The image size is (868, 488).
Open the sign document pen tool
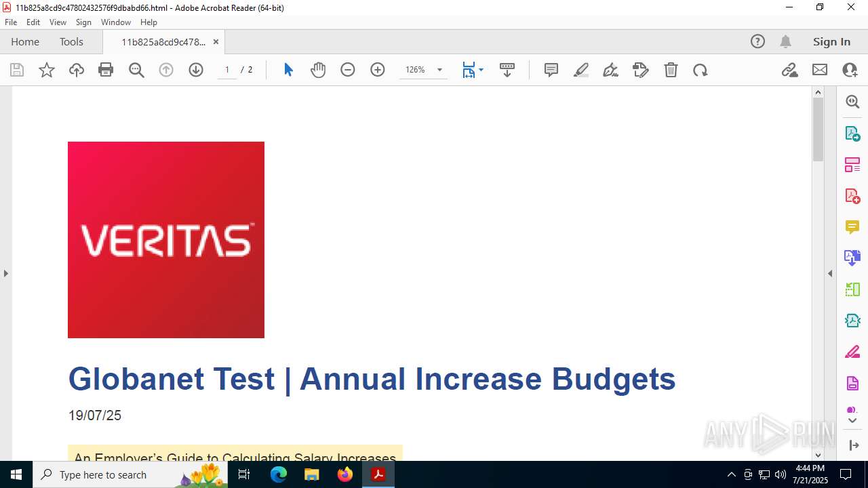(611, 70)
